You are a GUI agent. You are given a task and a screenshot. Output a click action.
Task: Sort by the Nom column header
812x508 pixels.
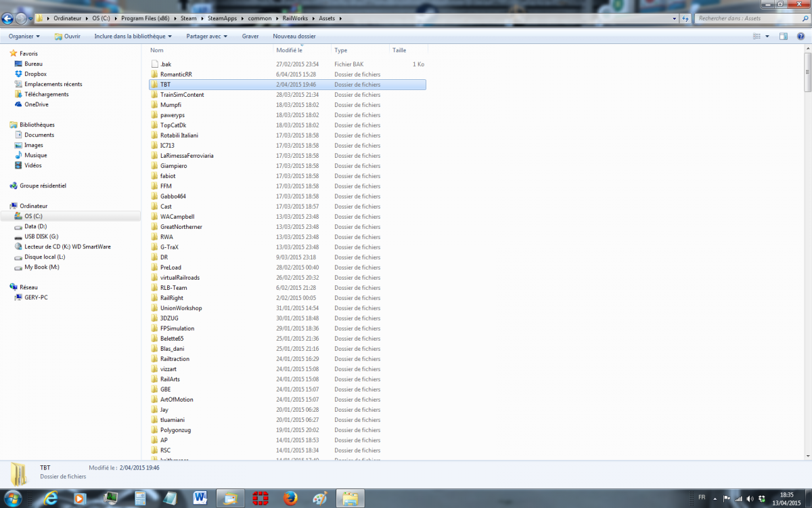[x=210, y=50]
